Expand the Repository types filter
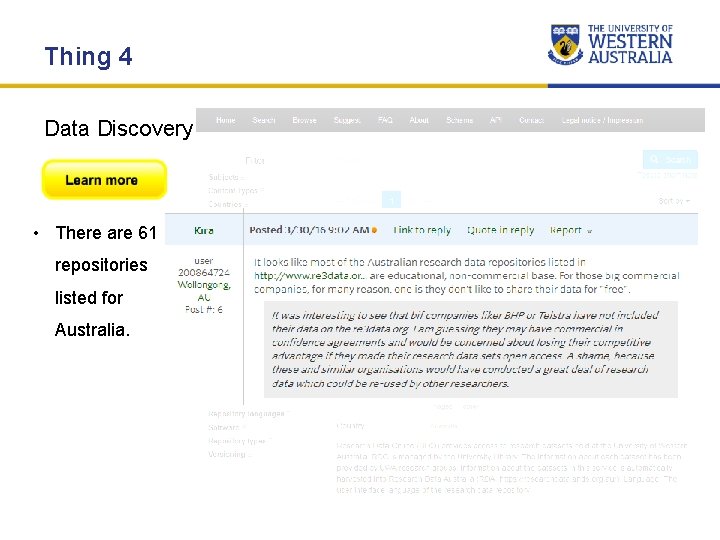Image resolution: width=720 pixels, height=540 pixels. click(x=240, y=441)
